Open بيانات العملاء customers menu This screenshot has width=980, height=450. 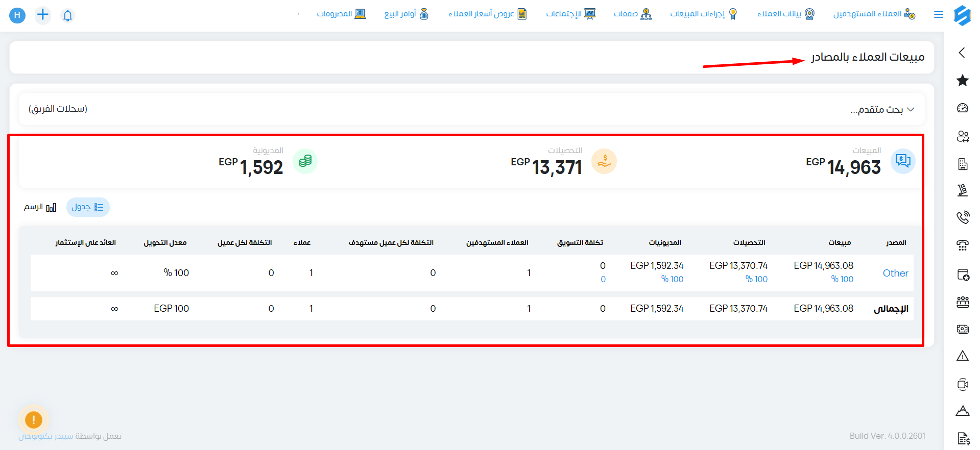(785, 14)
